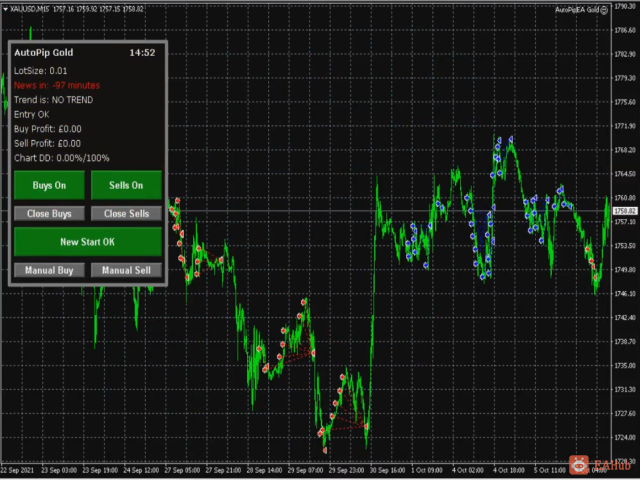Click the current price tag 1758.82 on axis
The height and width of the screenshot is (480, 640).
pos(625,211)
